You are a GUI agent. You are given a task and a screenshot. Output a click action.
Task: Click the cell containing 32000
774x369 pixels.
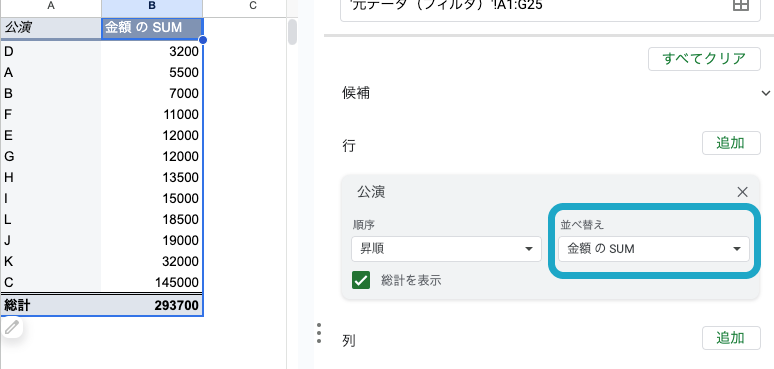(152, 261)
